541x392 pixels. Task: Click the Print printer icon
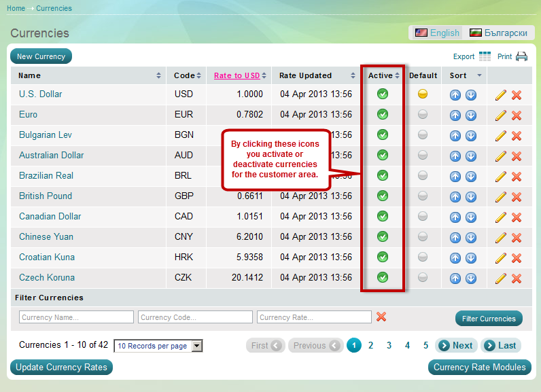coord(521,57)
